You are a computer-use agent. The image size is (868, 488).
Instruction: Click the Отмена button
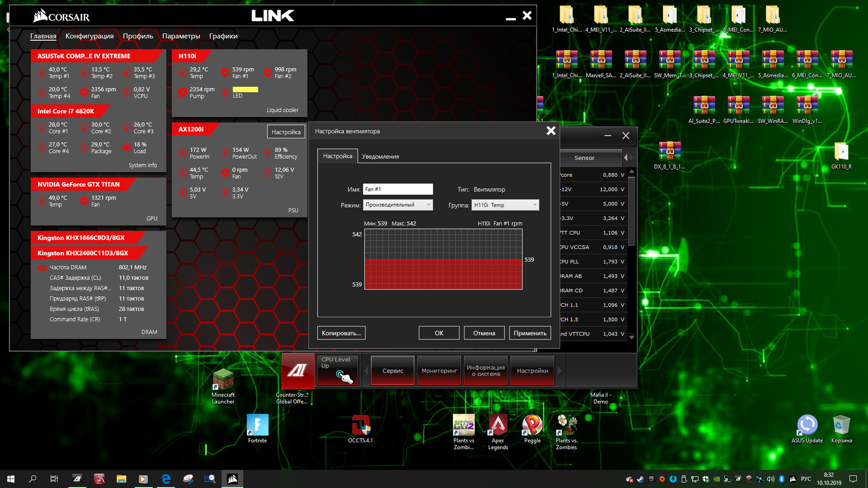(484, 333)
